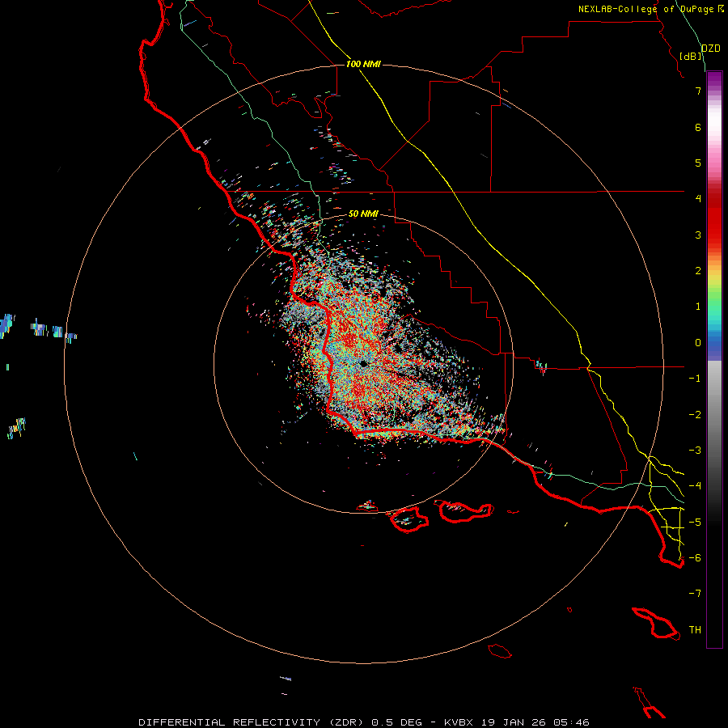
Task: Select the 6 value on the color scale
Action: (x=698, y=127)
